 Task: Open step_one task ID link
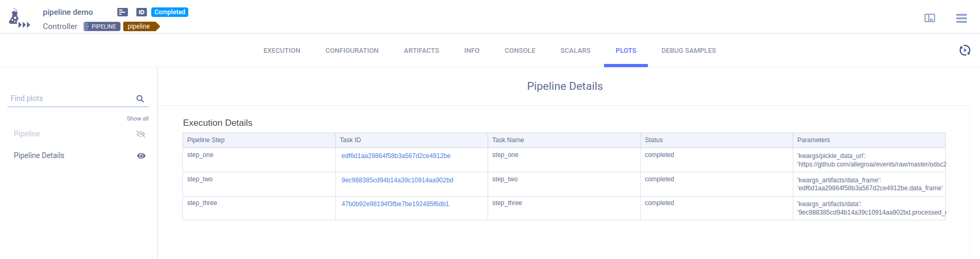396,156
